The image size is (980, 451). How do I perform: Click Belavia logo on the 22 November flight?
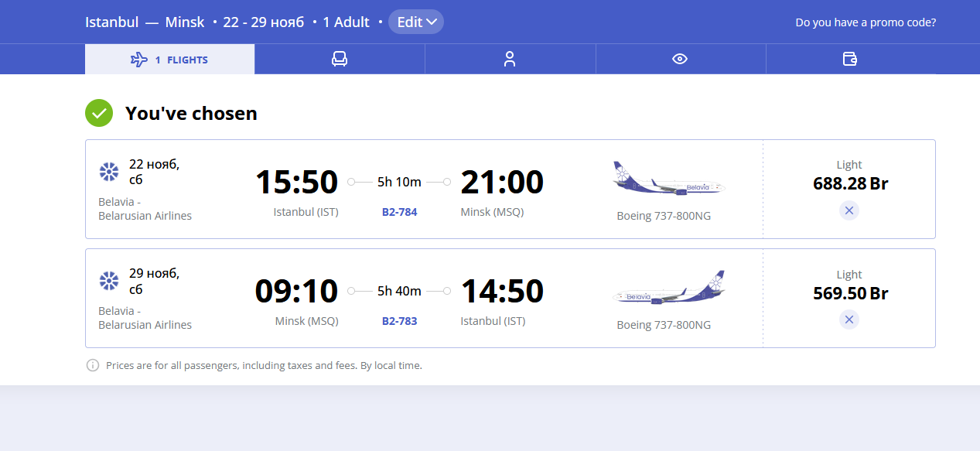[109, 172]
